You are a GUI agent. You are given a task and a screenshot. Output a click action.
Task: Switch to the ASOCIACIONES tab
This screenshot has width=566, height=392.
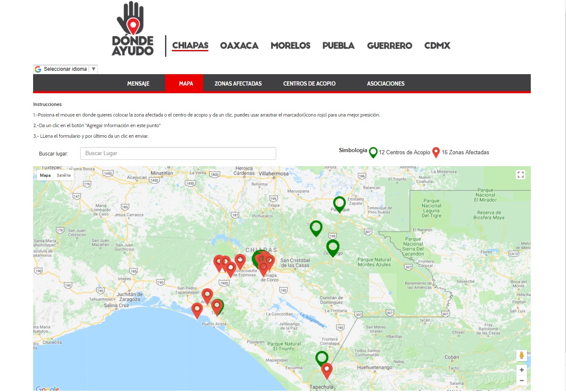386,83
